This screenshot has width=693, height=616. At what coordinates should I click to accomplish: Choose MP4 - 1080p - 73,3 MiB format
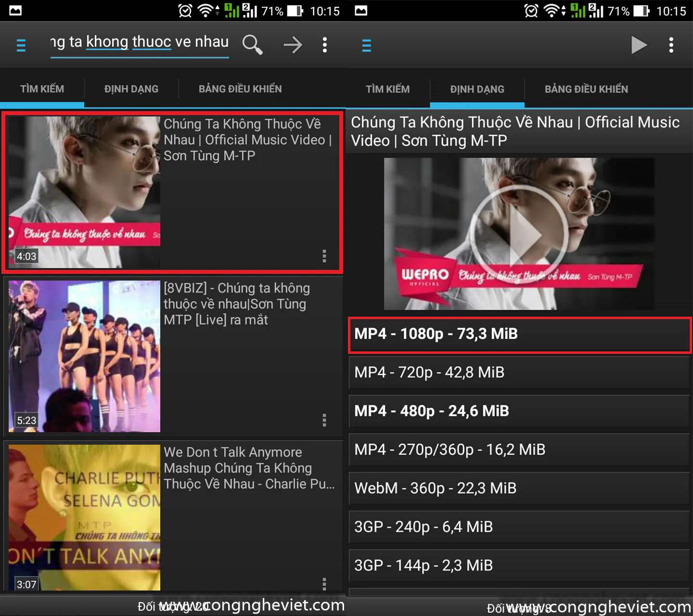tap(520, 334)
